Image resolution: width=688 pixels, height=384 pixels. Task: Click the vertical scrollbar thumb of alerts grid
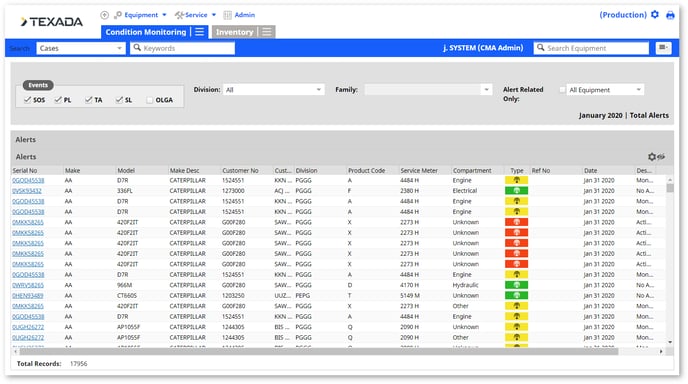pos(670,188)
